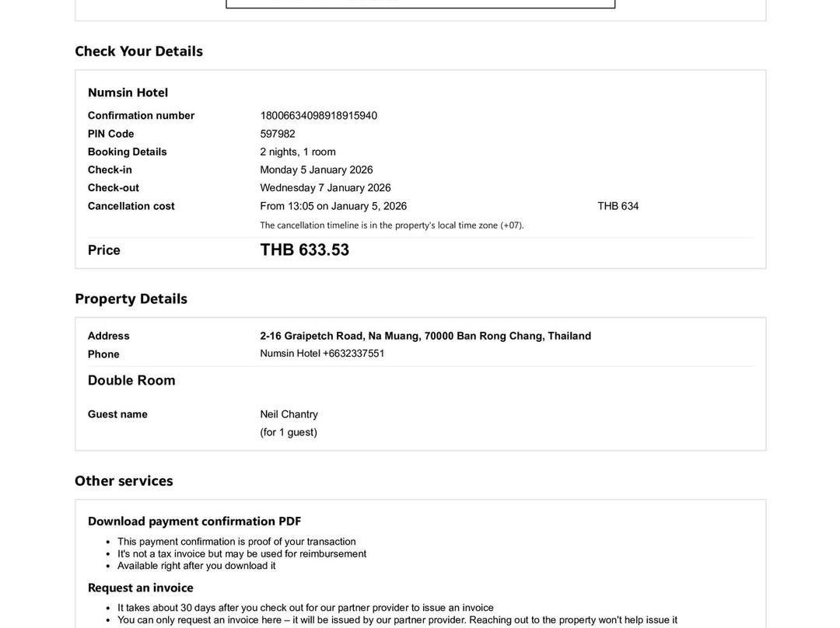This screenshot has height=628, width=840.
Task: Click the Numsin Hotel phone number
Action: point(322,354)
